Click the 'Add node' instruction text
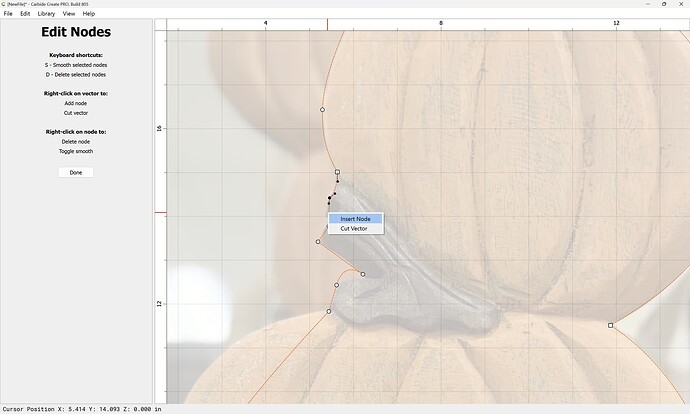The width and height of the screenshot is (690, 414). click(76, 103)
